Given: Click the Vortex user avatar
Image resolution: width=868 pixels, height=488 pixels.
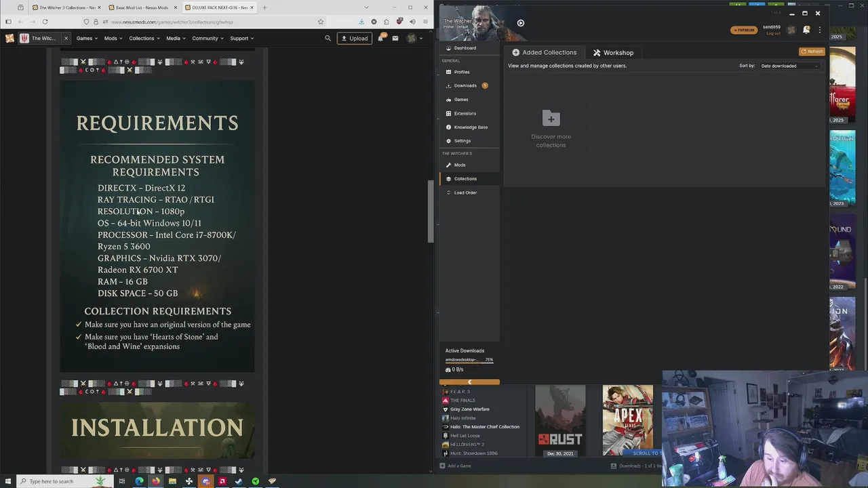Looking at the screenshot, I should pos(791,30).
